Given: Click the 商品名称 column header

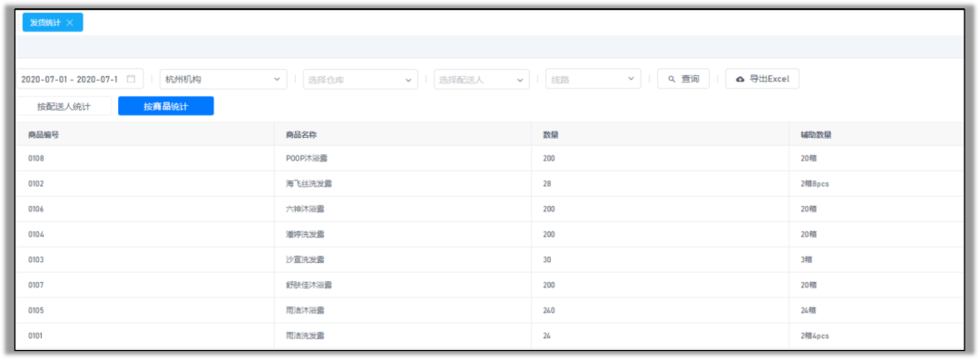Looking at the screenshot, I should click(x=302, y=134).
